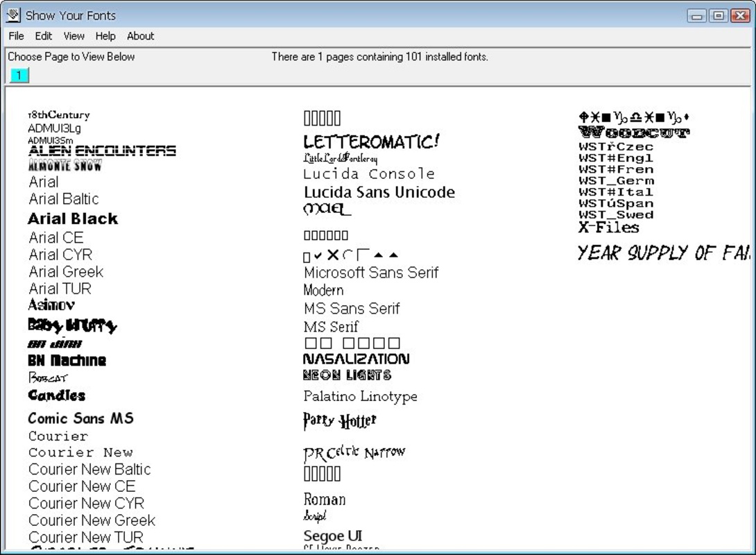
Task: Click the Show Your Fonts title icon
Action: (13, 15)
